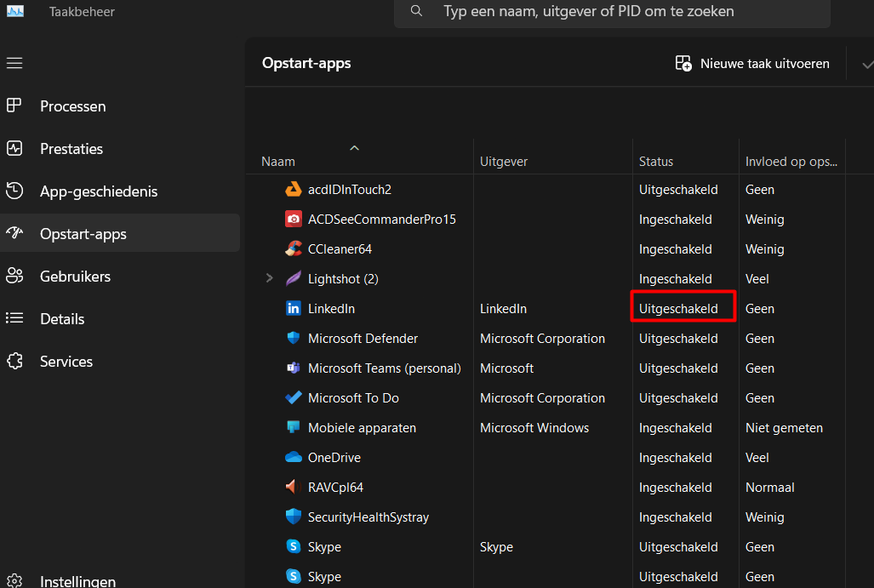This screenshot has width=874, height=588.
Task: Open the Processen tab
Action: (73, 106)
